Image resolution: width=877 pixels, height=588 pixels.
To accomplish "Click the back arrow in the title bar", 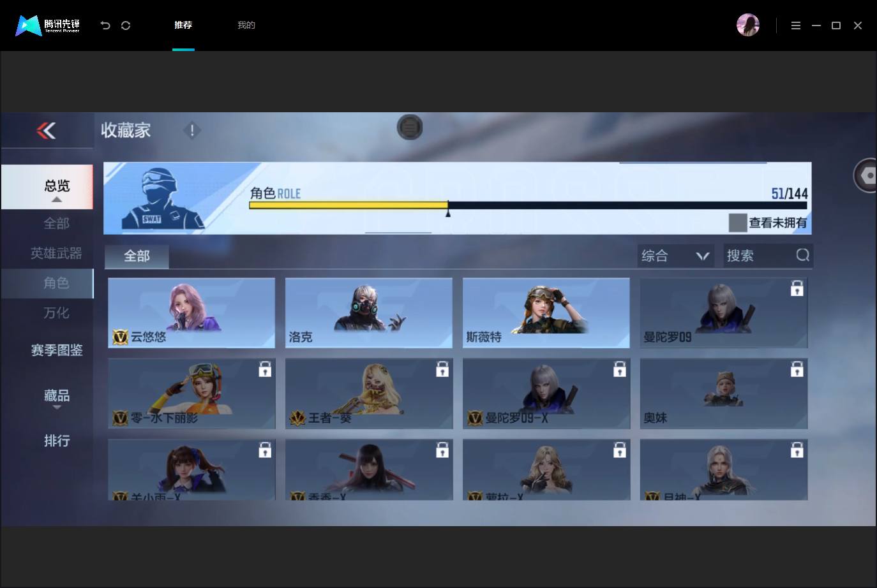I will [105, 26].
